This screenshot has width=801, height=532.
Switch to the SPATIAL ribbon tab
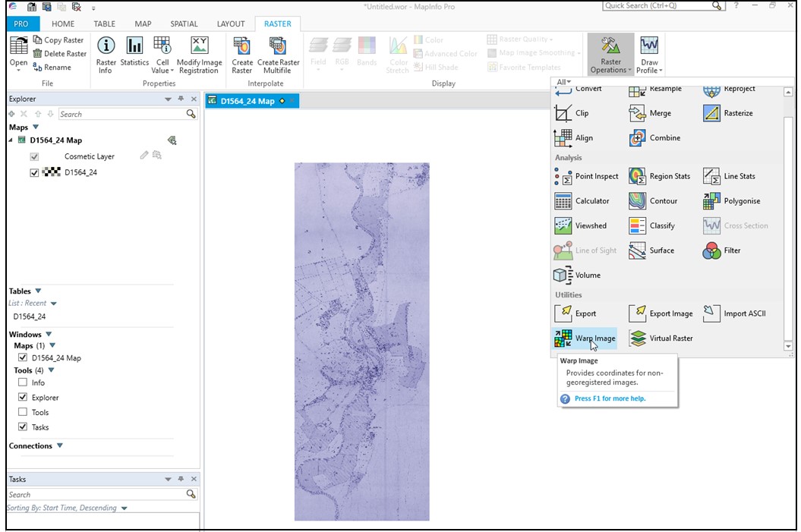(184, 24)
